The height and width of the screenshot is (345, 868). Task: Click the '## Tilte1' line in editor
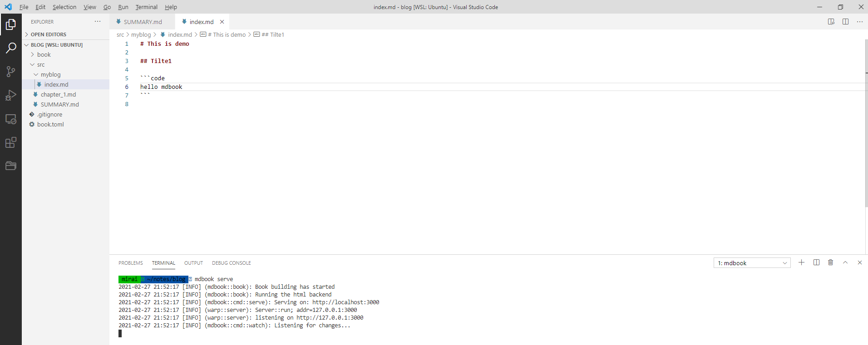(x=156, y=61)
